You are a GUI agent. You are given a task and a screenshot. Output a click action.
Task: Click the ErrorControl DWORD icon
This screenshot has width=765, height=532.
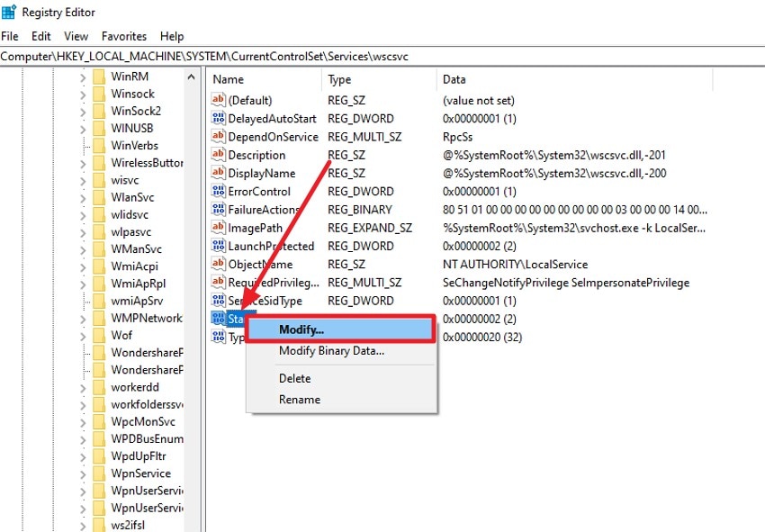tap(218, 191)
